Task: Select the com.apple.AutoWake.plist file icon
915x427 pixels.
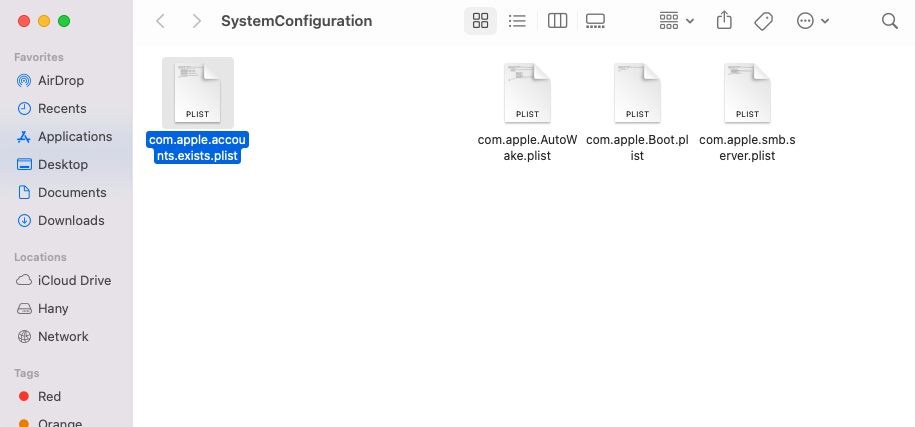Action: [527, 93]
